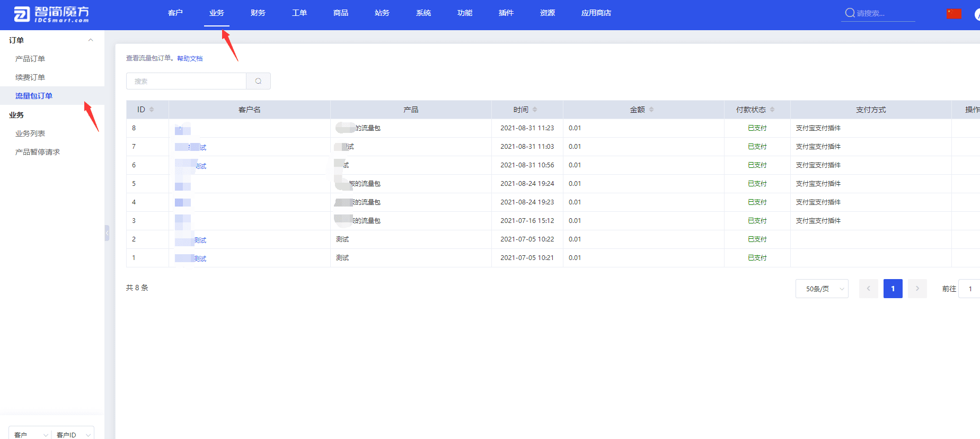Open 业务列表 in sidebar
This screenshot has width=980, height=439.
[30, 133]
